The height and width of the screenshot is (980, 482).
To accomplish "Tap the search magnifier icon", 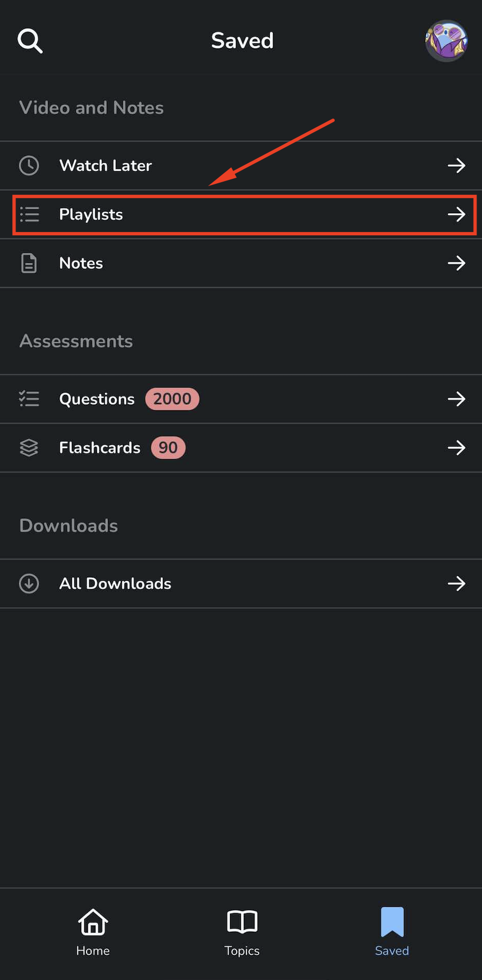I will (x=30, y=41).
